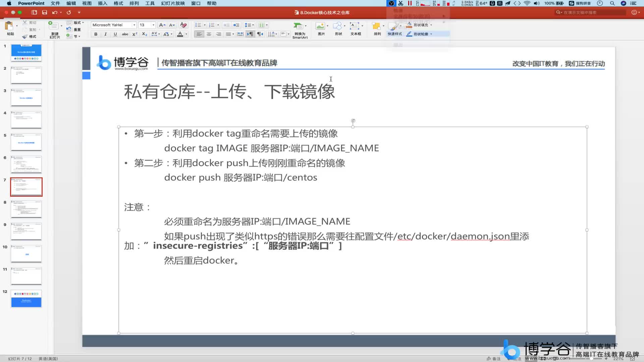Click the font color A swatch
Screen dimensions: 644x362
[180, 34]
